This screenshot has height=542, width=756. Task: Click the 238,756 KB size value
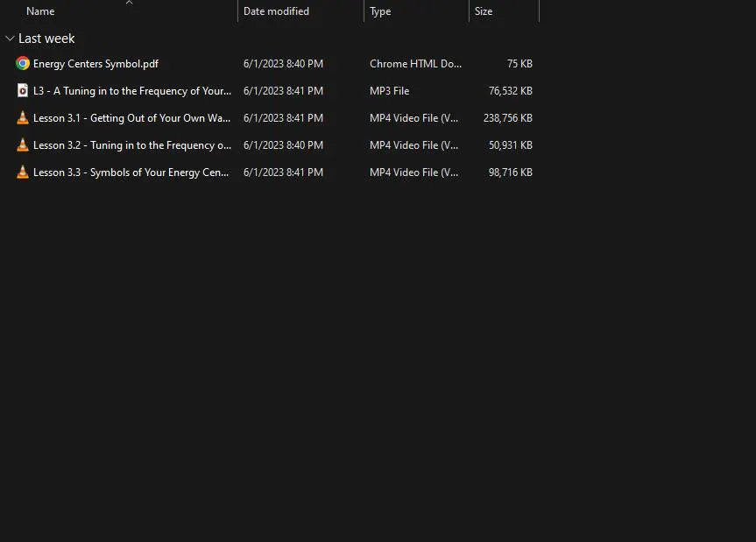507,118
